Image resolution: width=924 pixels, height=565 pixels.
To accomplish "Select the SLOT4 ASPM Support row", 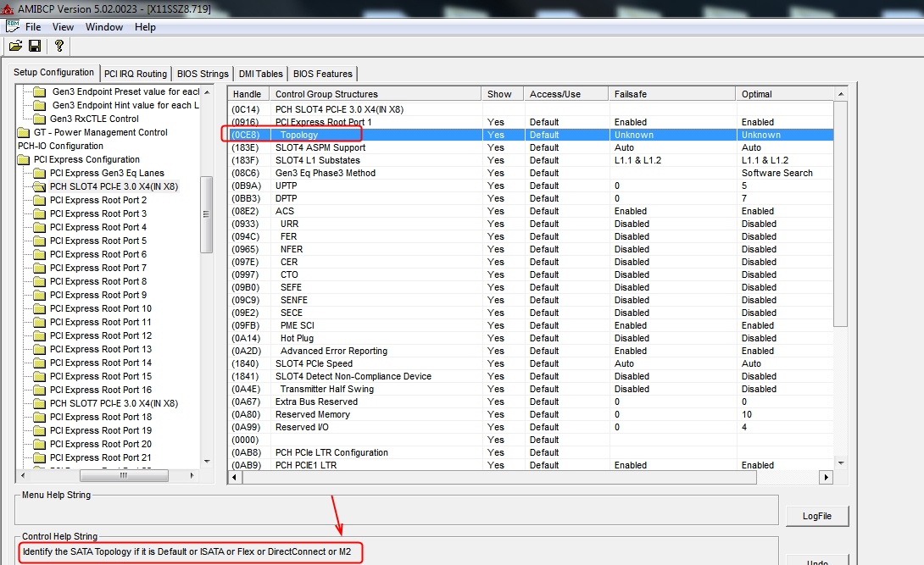I will (531, 147).
